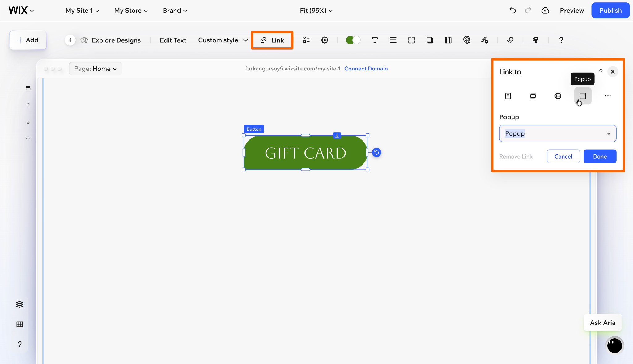
Task: Close the Link to panel
Action: tap(613, 72)
